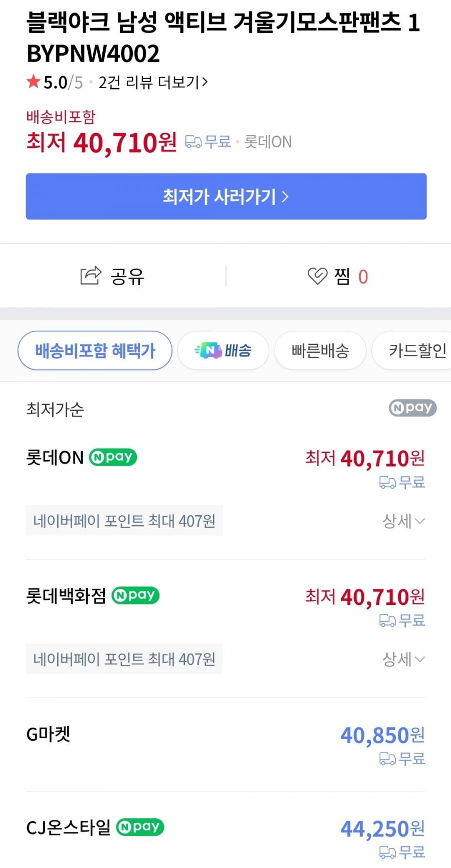The image size is (451, 868).
Task: Click Npay badge next to 롯데ON
Action: [113, 457]
